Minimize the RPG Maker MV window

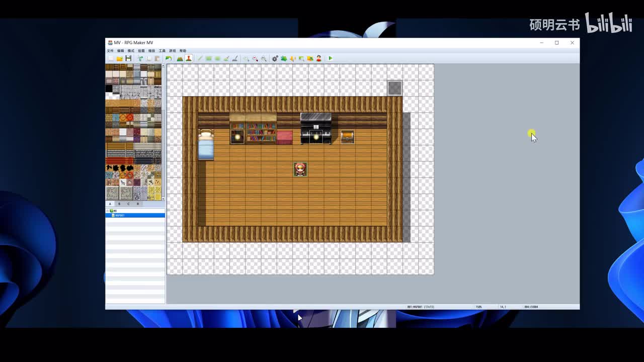pyautogui.click(x=541, y=43)
